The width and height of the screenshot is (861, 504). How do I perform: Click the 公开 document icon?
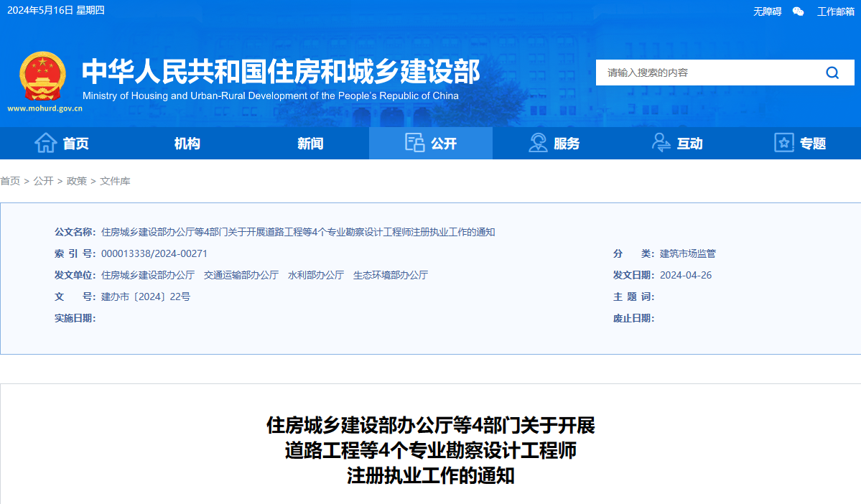414,143
